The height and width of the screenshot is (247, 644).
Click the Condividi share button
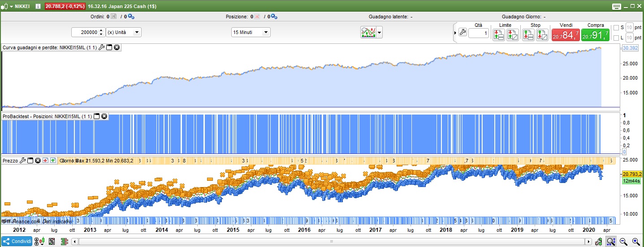coord(17,241)
